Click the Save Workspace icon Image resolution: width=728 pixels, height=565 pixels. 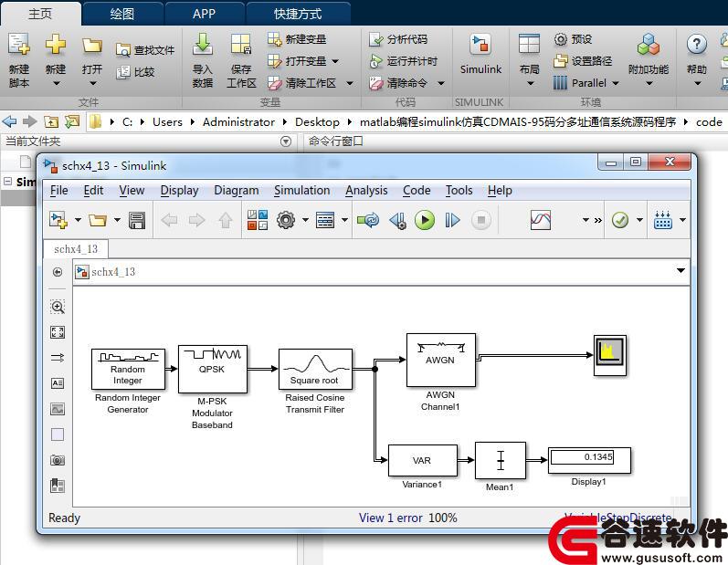[x=241, y=45]
